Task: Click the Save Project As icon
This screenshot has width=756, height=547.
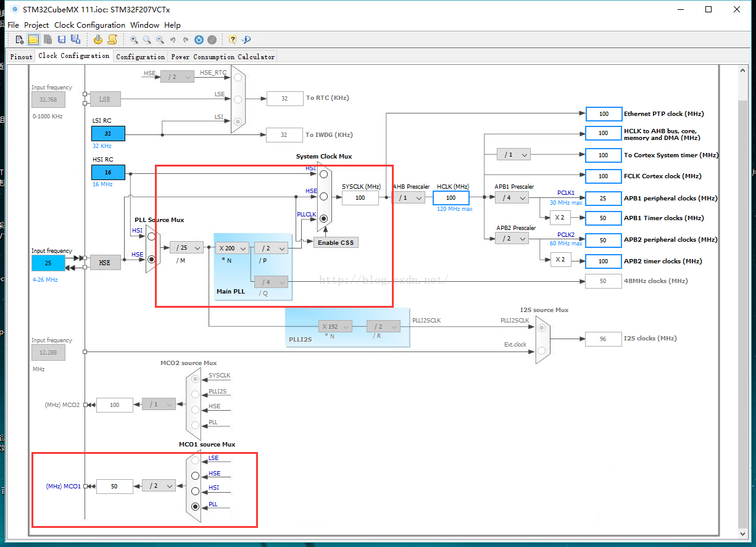Action: click(75, 39)
